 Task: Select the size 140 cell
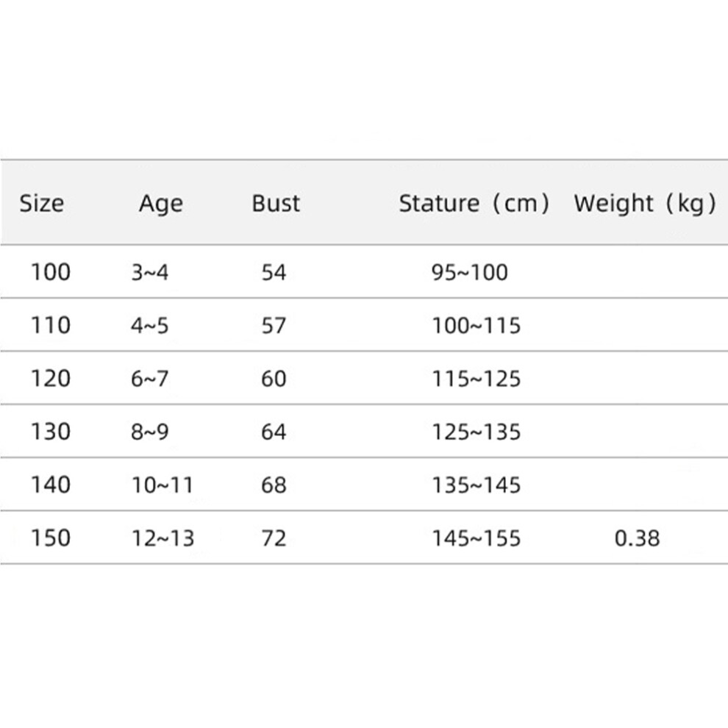pyautogui.click(x=51, y=485)
